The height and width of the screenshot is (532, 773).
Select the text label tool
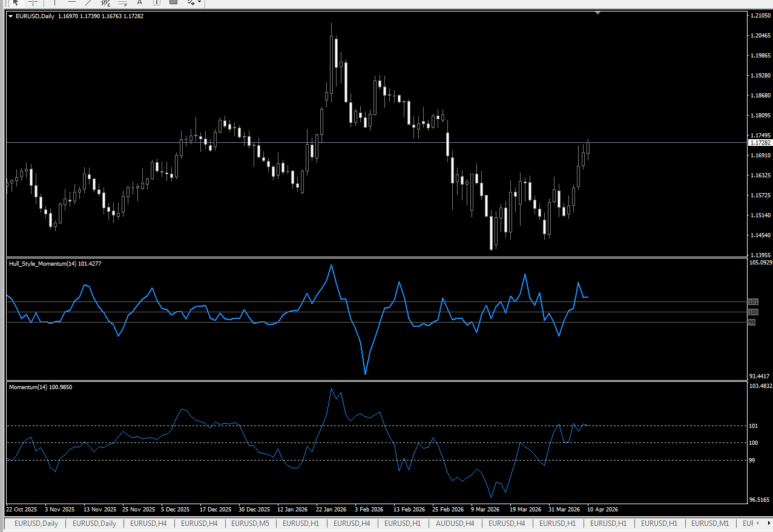pyautogui.click(x=156, y=2)
